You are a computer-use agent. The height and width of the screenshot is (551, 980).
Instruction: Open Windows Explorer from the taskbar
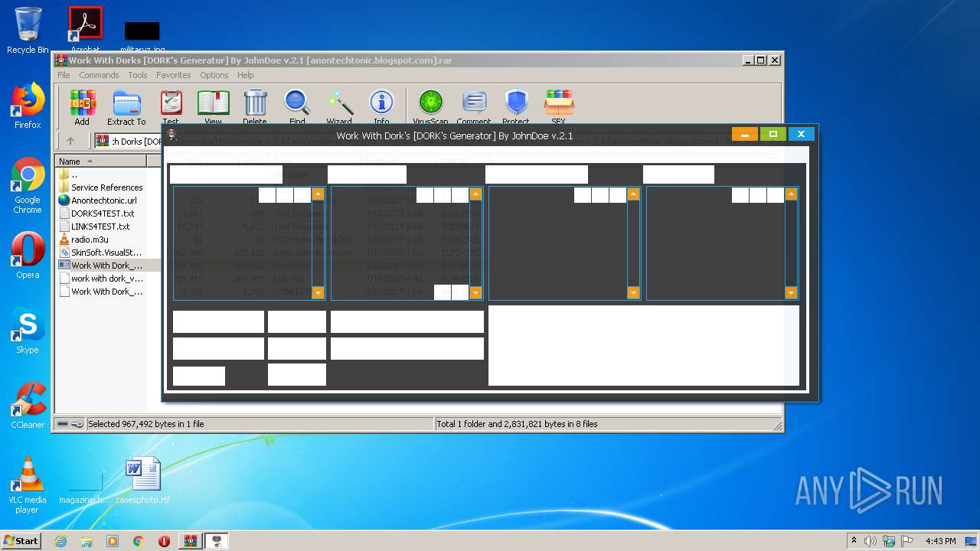(87, 541)
